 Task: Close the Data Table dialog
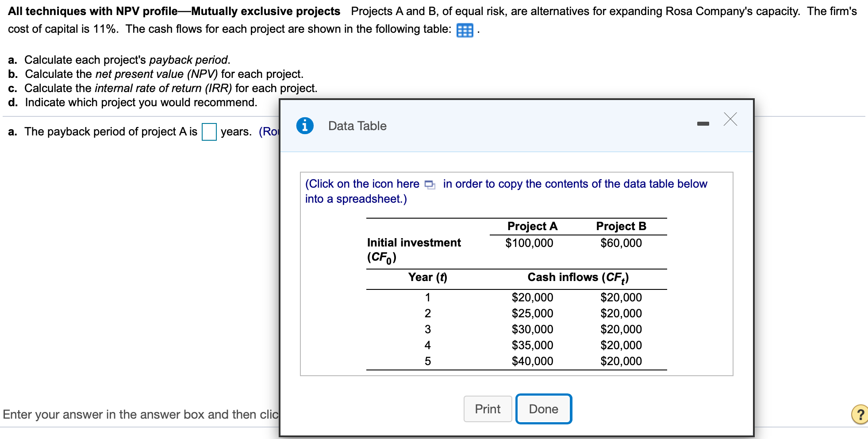pyautogui.click(x=730, y=119)
